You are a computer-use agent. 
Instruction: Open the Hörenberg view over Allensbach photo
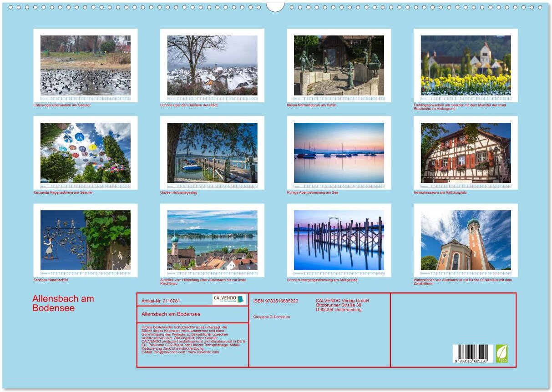tap(212, 240)
